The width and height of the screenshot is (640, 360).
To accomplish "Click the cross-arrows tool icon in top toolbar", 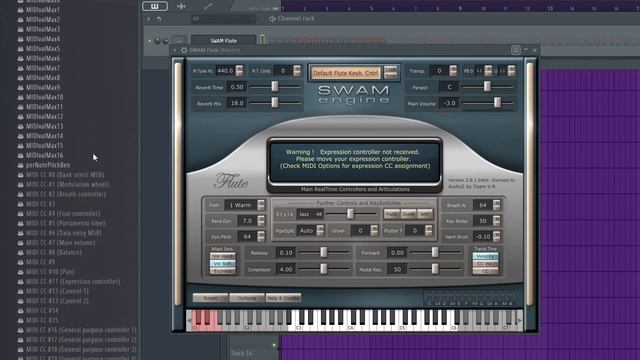I will [181, 6].
